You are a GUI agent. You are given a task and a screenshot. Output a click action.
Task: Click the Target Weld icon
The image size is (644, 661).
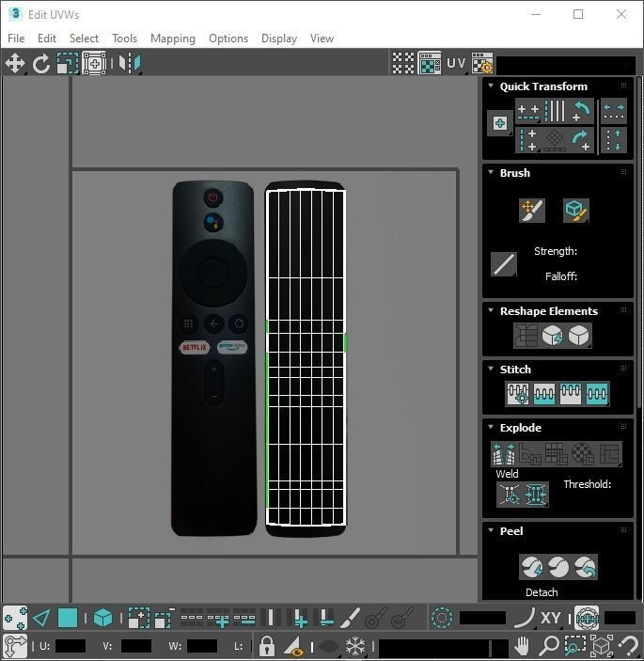[x=510, y=494]
